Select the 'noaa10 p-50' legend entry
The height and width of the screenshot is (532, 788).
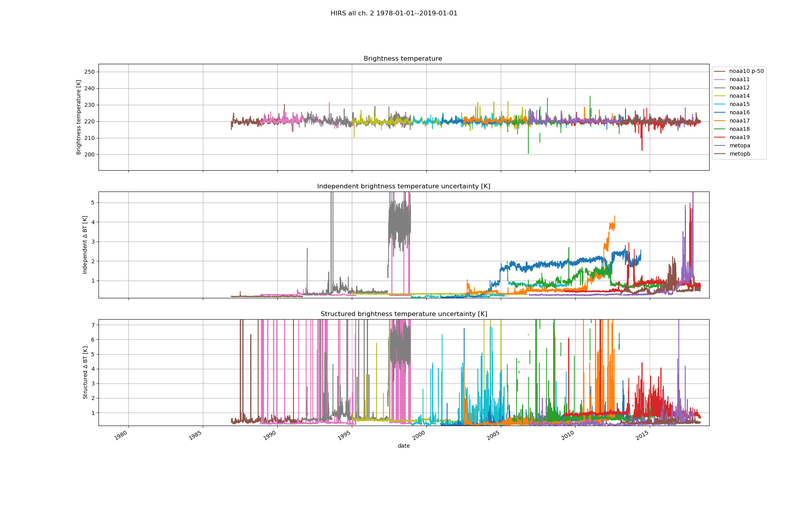pos(739,71)
